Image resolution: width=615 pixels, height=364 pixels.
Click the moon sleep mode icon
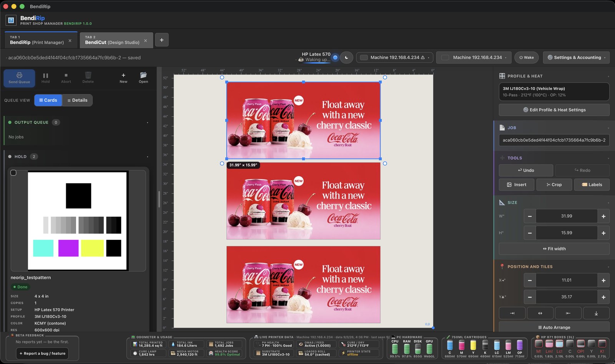[347, 58]
